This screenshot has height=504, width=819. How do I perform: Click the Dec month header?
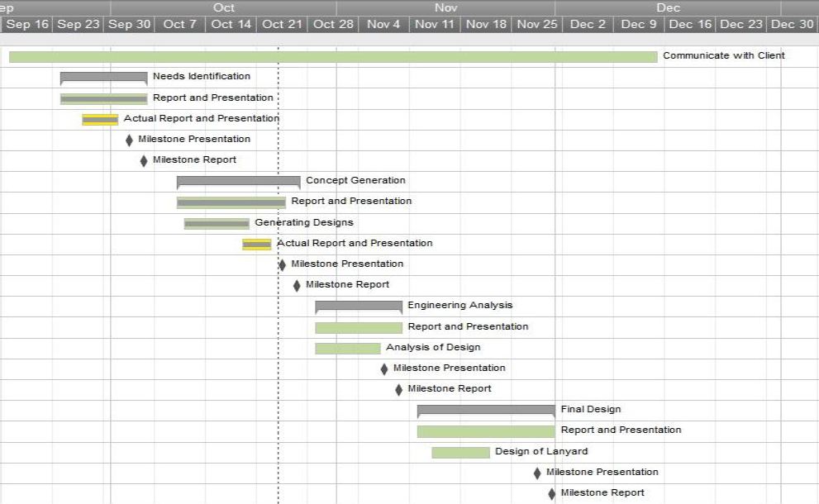pos(668,7)
